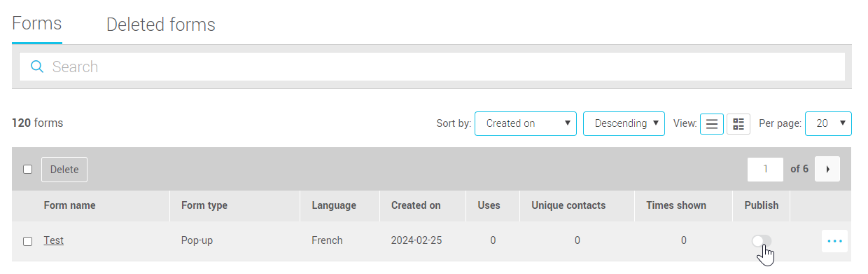Click the Created on column header
The height and width of the screenshot is (274, 868).
click(x=416, y=205)
